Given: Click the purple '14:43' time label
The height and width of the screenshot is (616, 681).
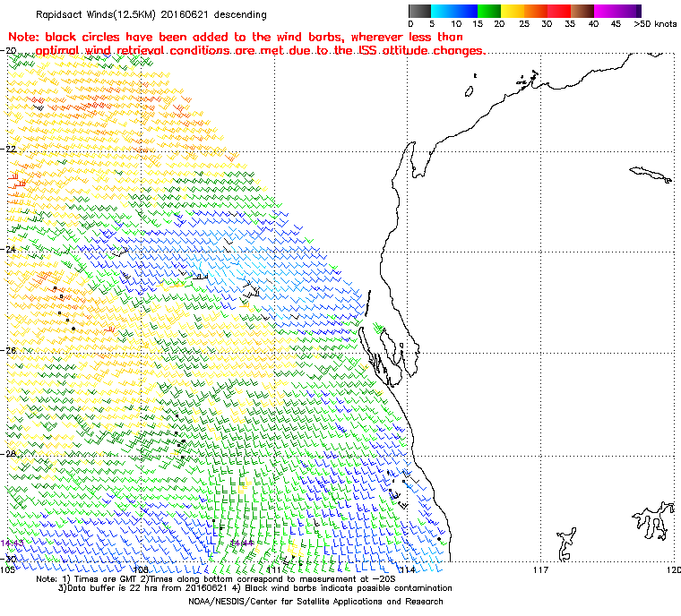Looking at the screenshot, I should click(x=12, y=543).
